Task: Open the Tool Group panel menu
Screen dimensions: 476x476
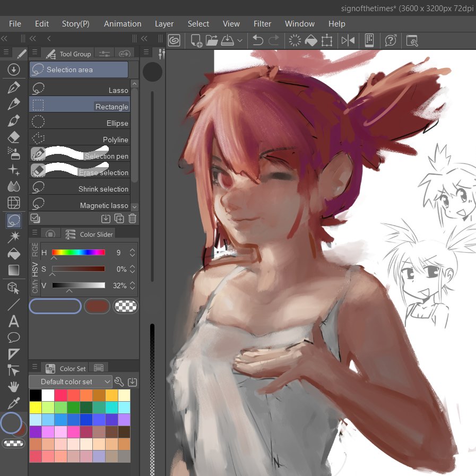Action: [35, 52]
